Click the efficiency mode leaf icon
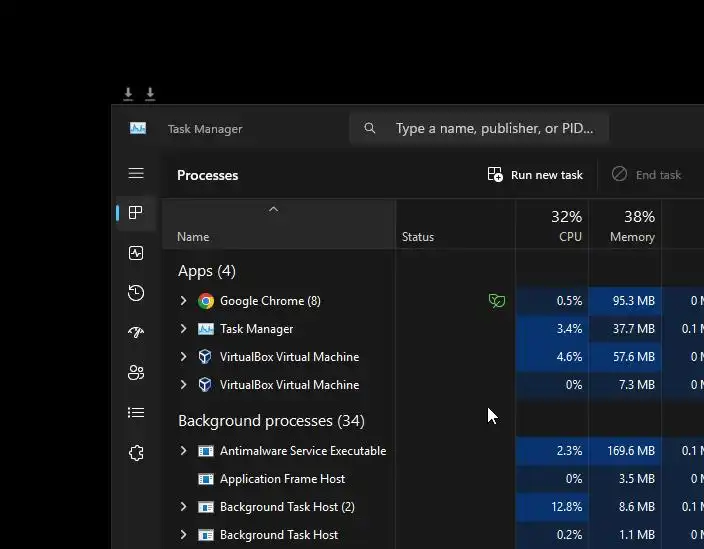The height and width of the screenshot is (549, 704). coord(497,300)
